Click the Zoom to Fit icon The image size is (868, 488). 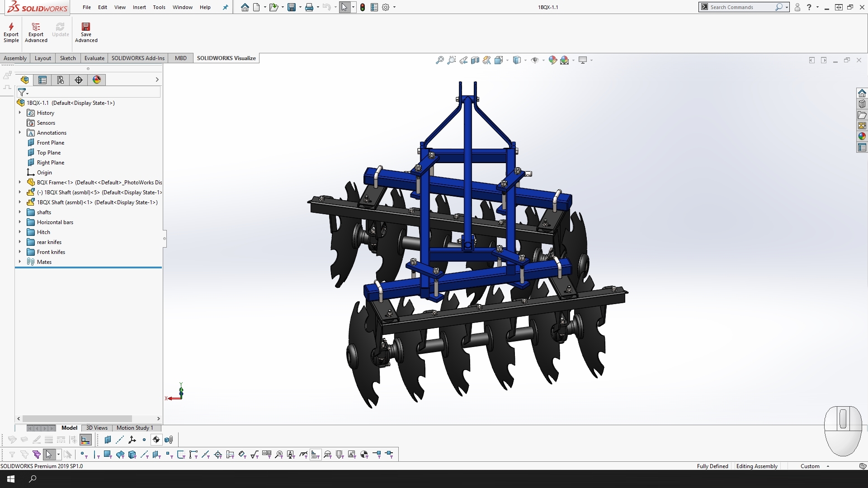(439, 60)
